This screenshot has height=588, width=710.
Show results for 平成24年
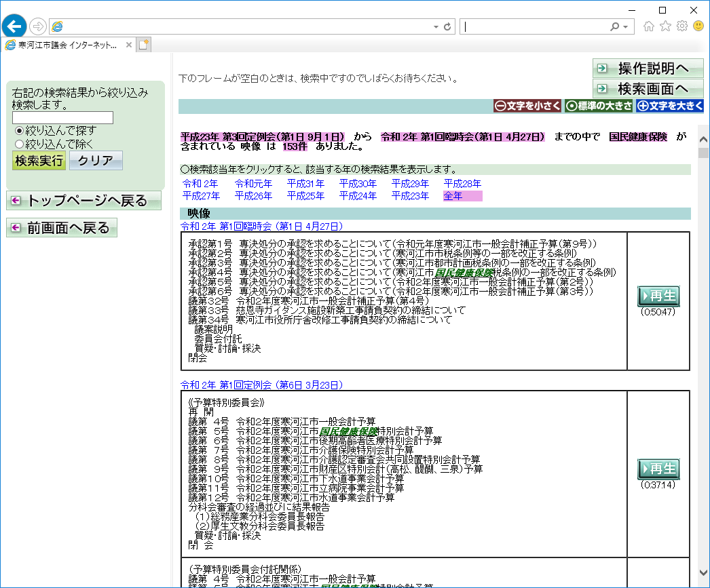[358, 196]
